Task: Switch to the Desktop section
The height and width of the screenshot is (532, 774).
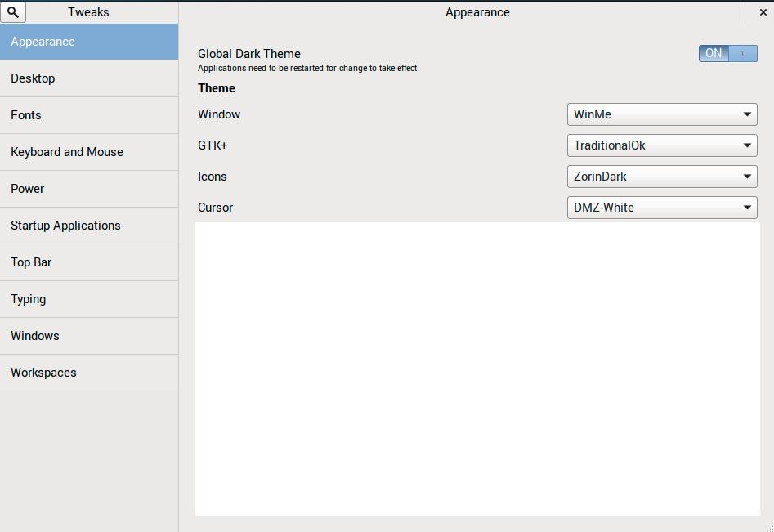Action: pyautogui.click(x=89, y=78)
